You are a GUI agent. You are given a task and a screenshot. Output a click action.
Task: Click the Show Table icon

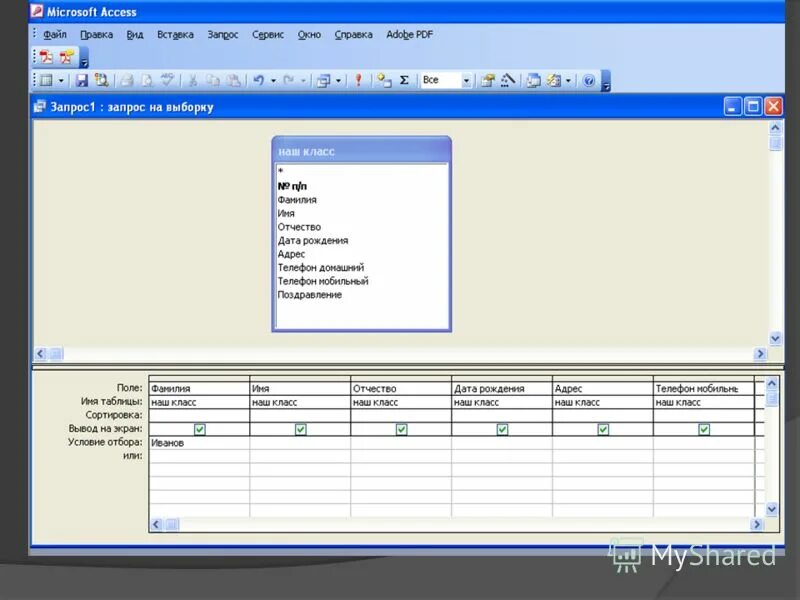[384, 80]
